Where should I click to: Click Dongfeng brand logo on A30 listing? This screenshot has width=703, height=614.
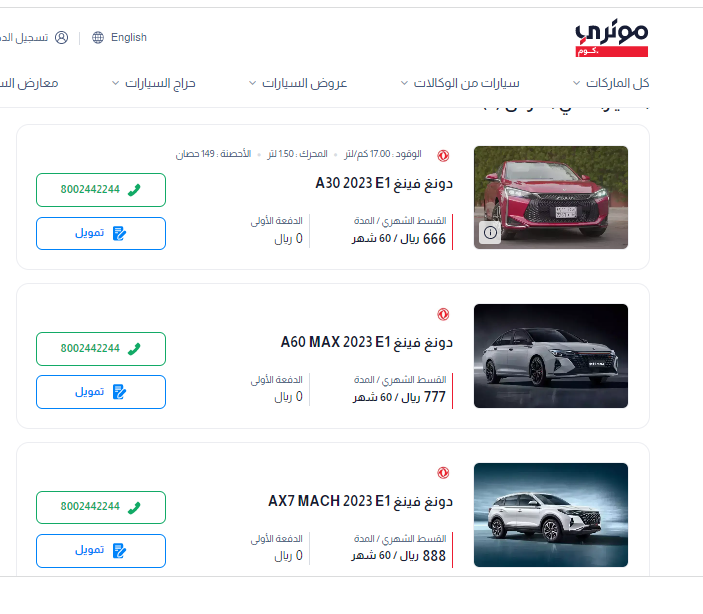pos(443,156)
